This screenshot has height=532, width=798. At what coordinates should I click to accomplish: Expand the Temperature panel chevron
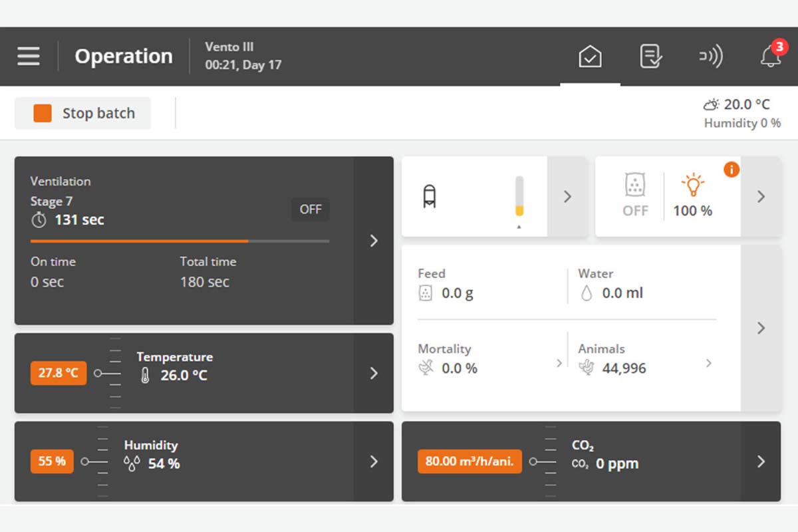pyautogui.click(x=374, y=374)
